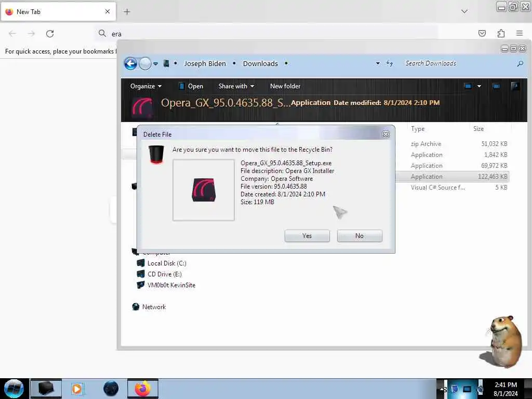Select Downloads breadcrumb in address bar

pos(260,63)
